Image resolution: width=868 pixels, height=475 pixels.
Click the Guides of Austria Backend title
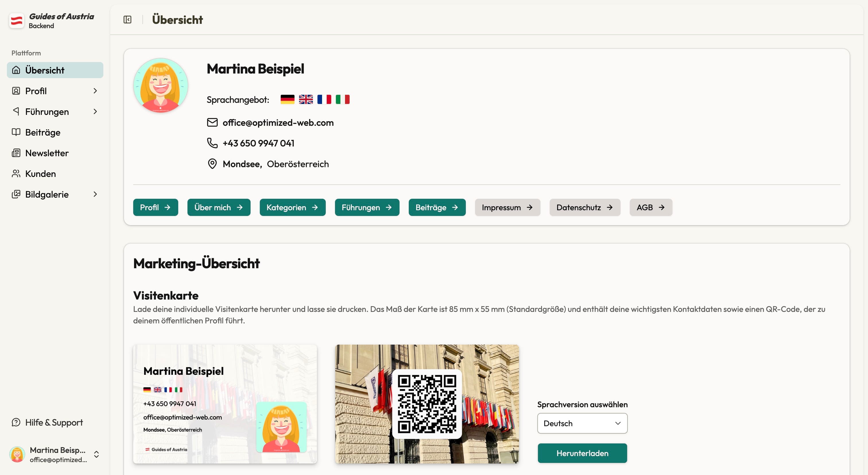61,21
